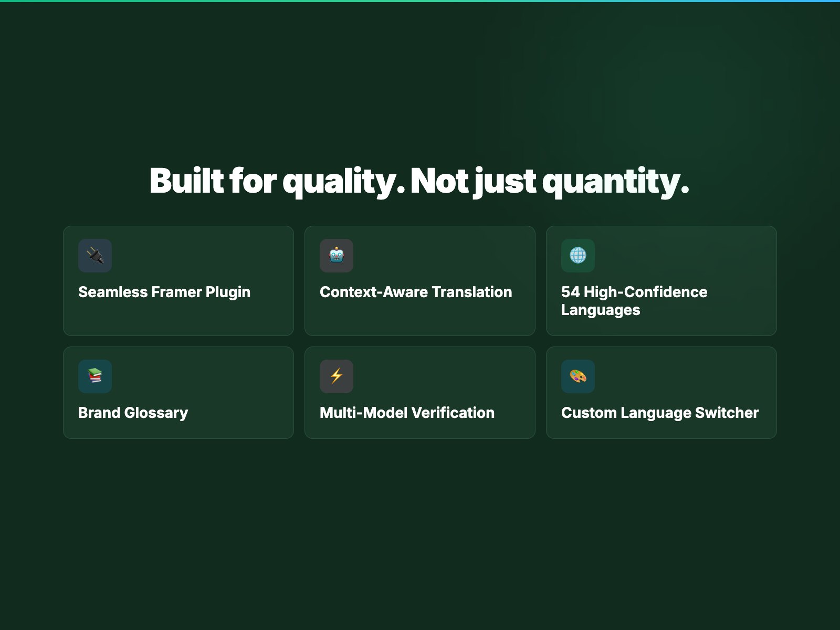The width and height of the screenshot is (840, 630).
Task: Open the Context-Aware Translation card
Action: (419, 281)
